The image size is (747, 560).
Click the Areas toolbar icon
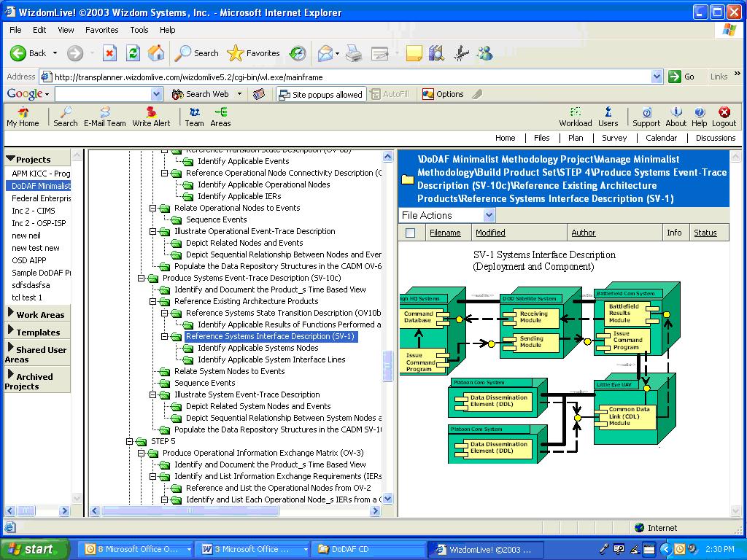pyautogui.click(x=220, y=117)
